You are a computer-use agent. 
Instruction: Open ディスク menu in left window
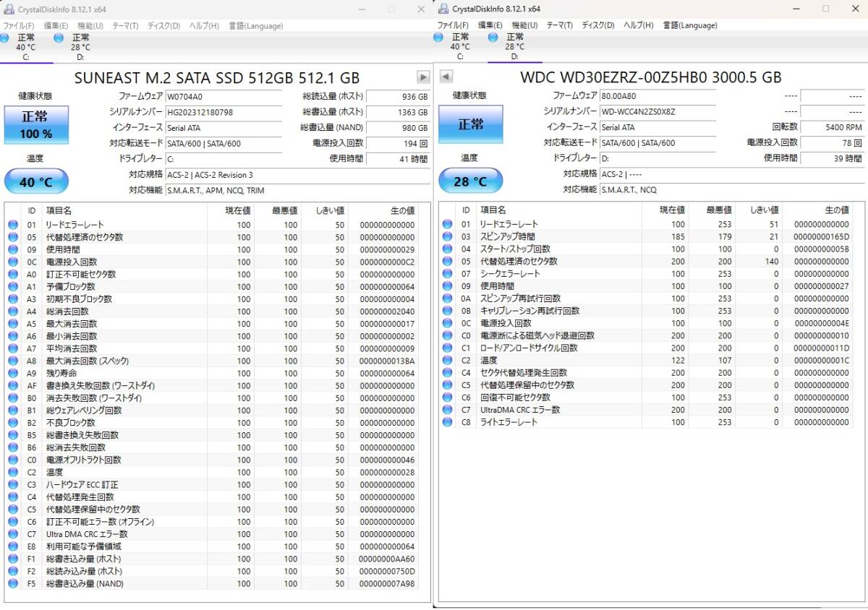pyautogui.click(x=163, y=25)
